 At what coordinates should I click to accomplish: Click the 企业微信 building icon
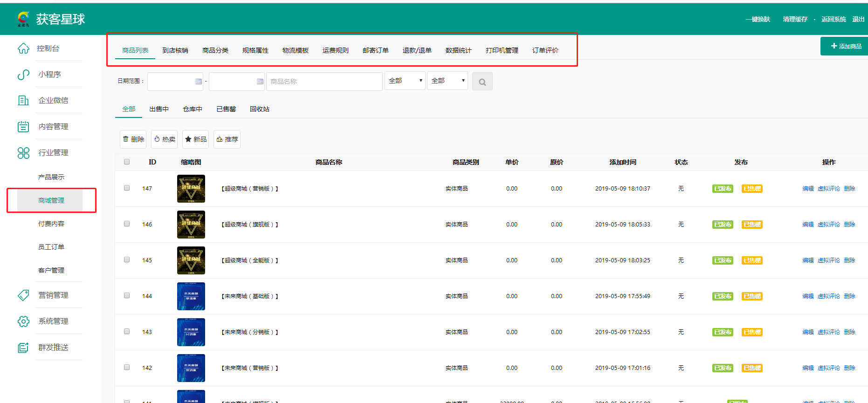pos(23,101)
